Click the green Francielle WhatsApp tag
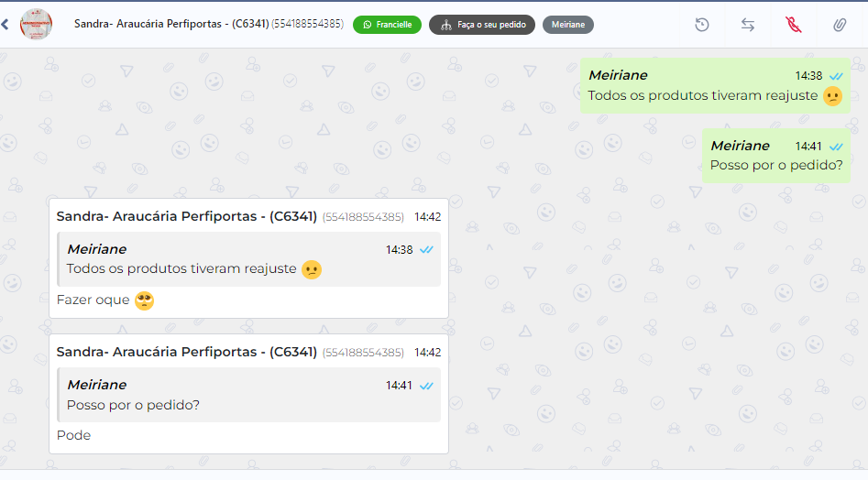Viewport: 868px width, 480px height. [387, 25]
